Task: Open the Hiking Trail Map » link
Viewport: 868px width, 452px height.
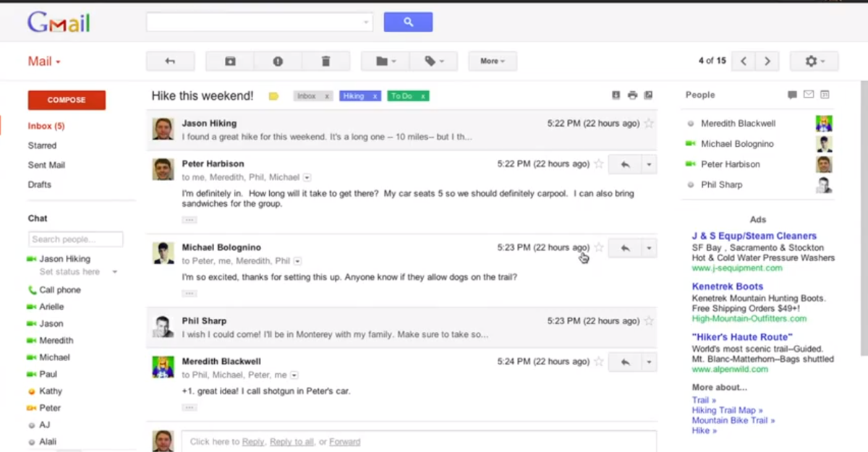Action: point(727,410)
